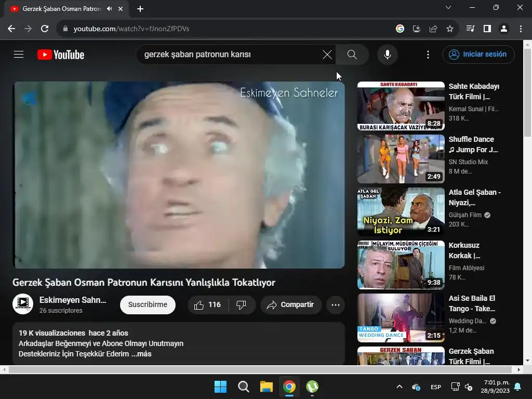Open Chrome three-dot menu
The width and height of the screenshot is (532, 399).
[x=521, y=29]
